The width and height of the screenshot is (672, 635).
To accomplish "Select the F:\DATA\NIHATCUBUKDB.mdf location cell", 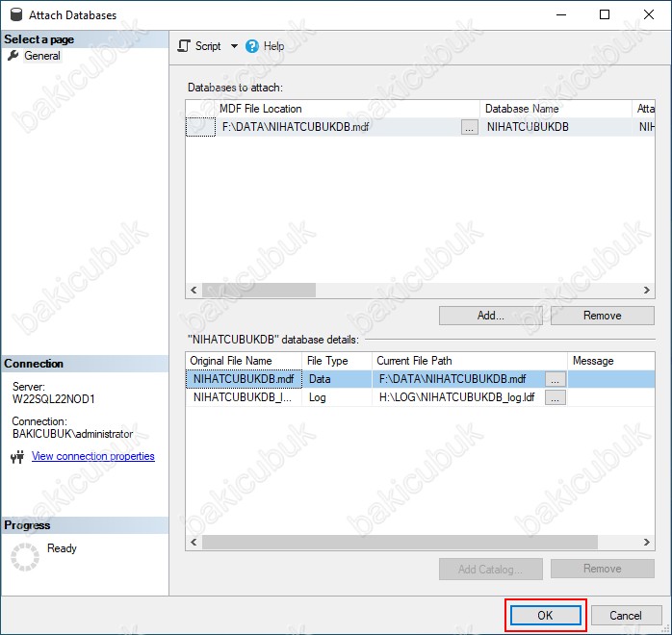I will [x=339, y=127].
